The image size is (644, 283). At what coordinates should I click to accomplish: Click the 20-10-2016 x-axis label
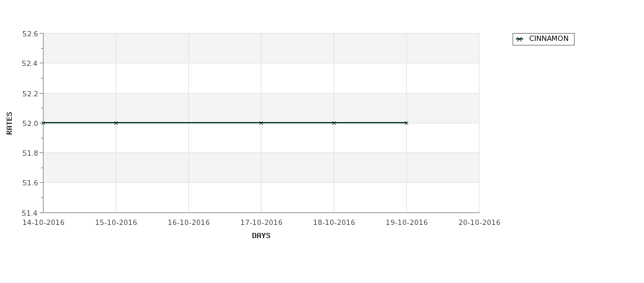coord(480,223)
